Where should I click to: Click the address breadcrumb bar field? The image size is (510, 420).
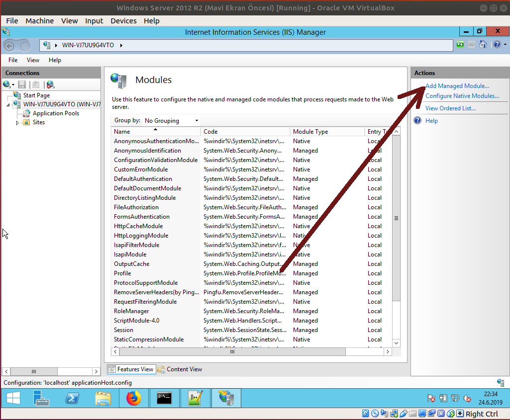[246, 45]
